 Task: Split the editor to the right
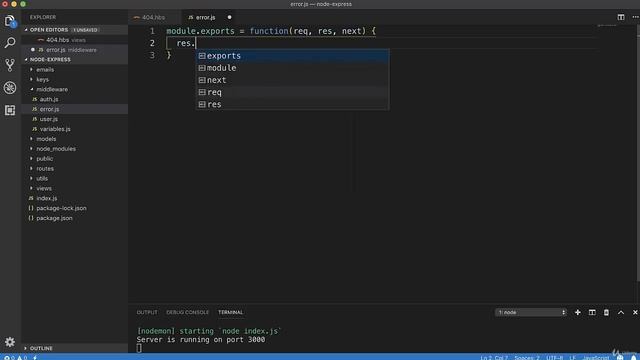click(621, 17)
